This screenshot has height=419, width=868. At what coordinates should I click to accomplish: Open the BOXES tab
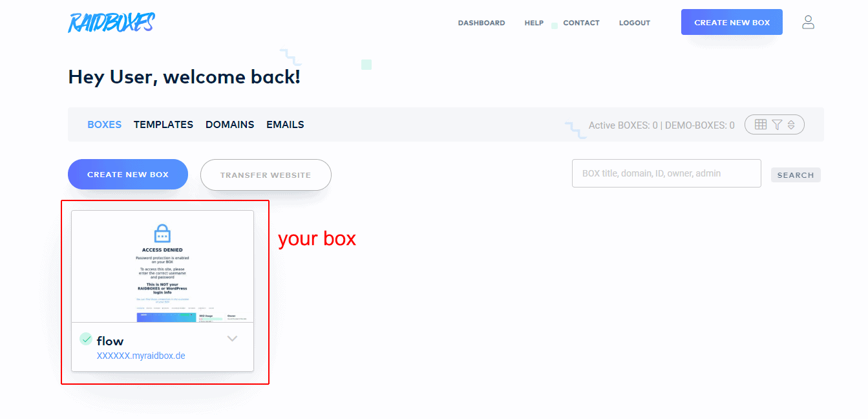(x=104, y=125)
